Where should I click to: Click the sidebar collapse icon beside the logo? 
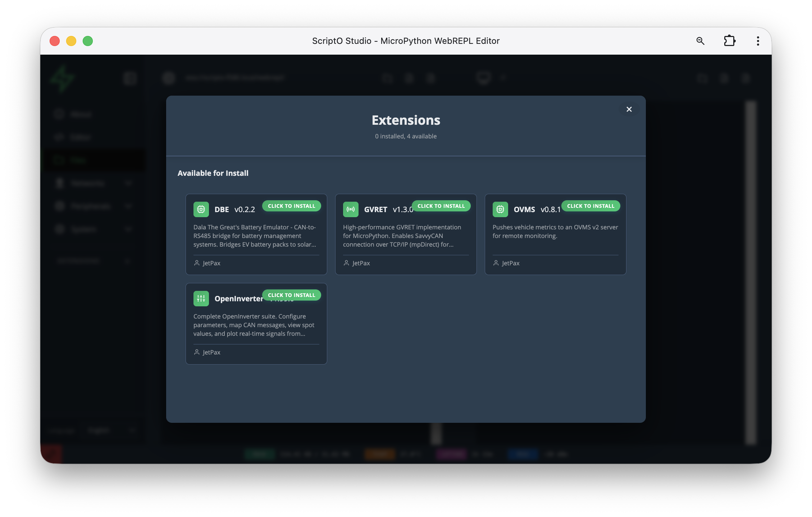coord(130,78)
